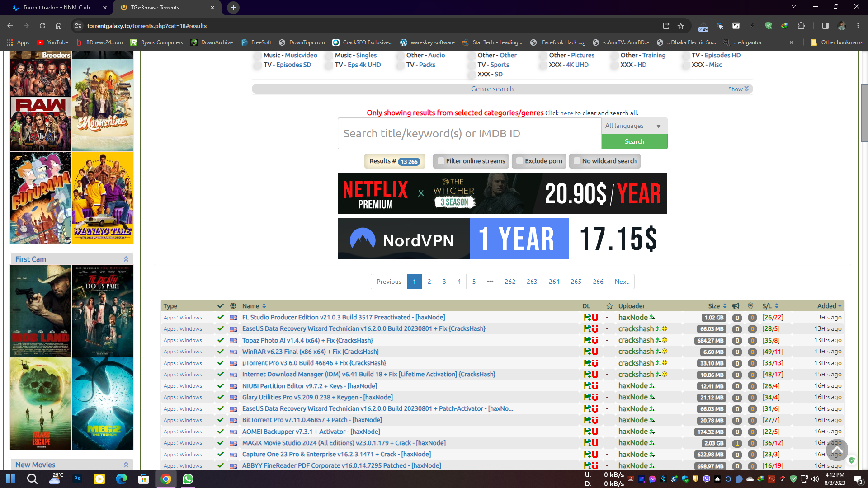
Task: Go to results page 2
Action: click(429, 282)
